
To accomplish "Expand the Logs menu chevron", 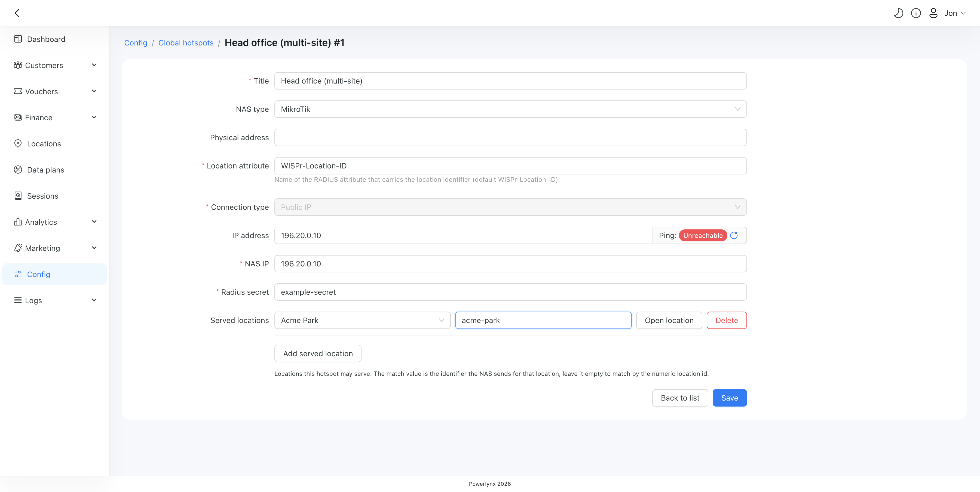I will [94, 300].
